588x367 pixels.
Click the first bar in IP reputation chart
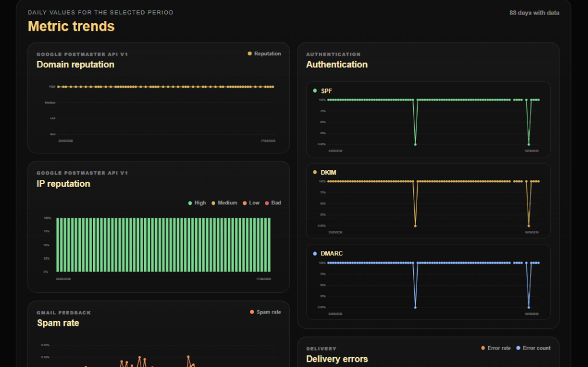(58, 245)
